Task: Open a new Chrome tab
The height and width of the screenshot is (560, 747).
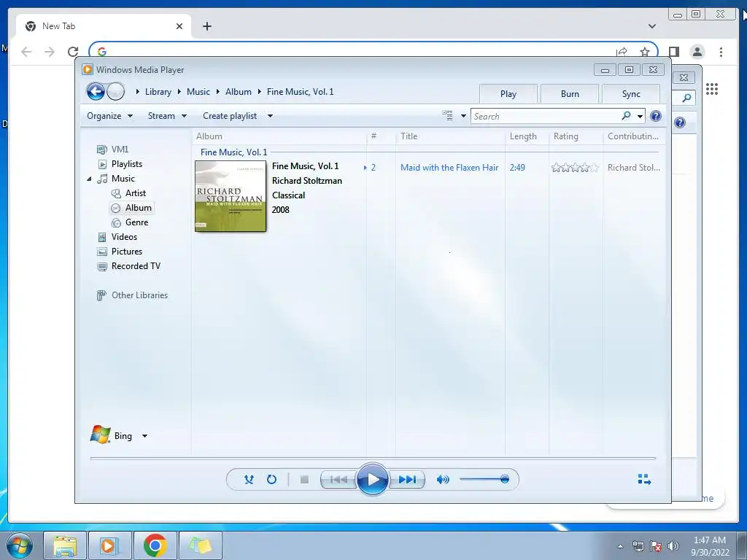Action: coord(206,26)
